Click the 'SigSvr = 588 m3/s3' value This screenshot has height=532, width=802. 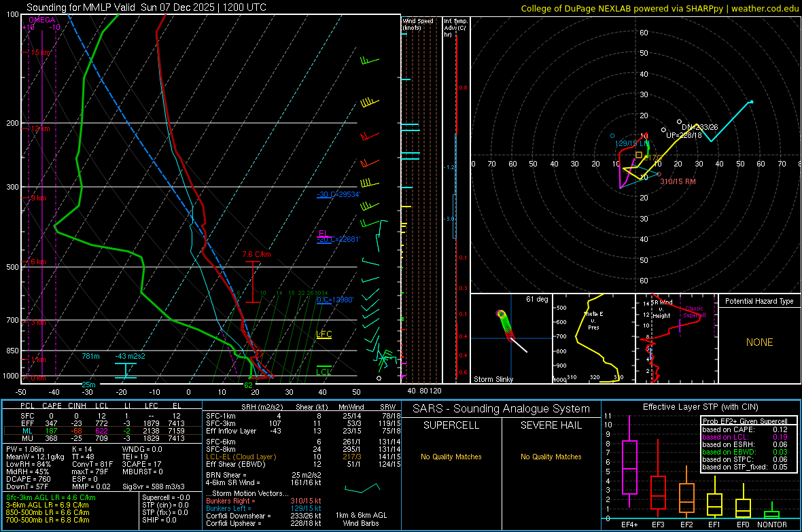point(154,486)
